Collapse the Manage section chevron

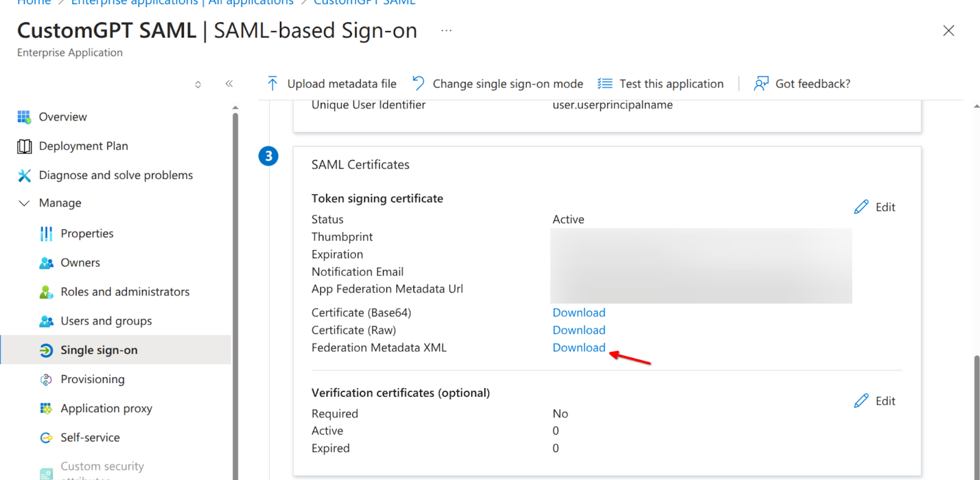click(24, 203)
